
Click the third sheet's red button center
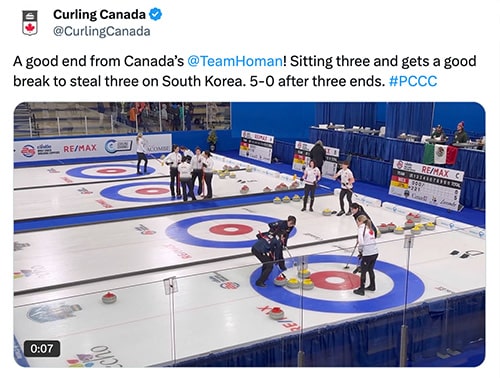pyautogui.click(x=231, y=229)
